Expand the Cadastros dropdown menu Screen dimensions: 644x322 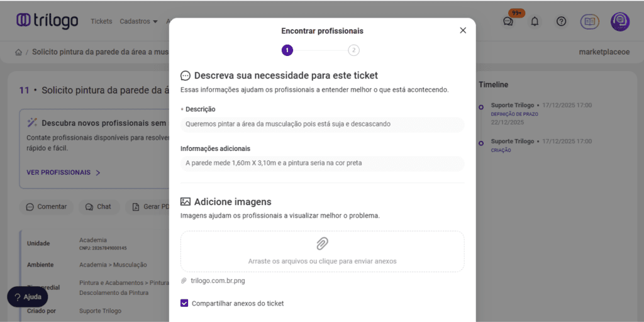[139, 21]
